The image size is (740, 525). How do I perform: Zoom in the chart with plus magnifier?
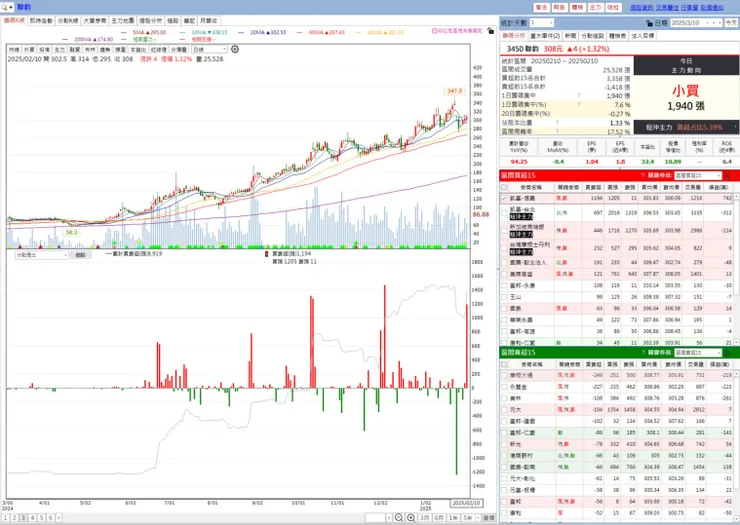click(x=411, y=518)
